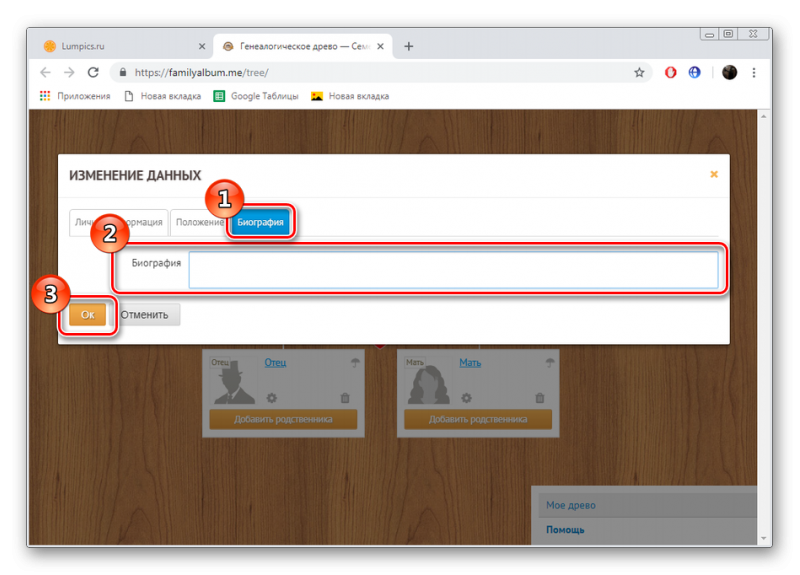Click the umbrella icon on Мать card
800x575 pixels.
(x=549, y=363)
